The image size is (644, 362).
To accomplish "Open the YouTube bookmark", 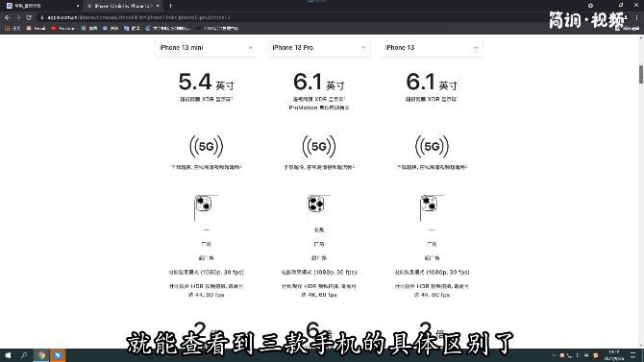I will [62, 28].
